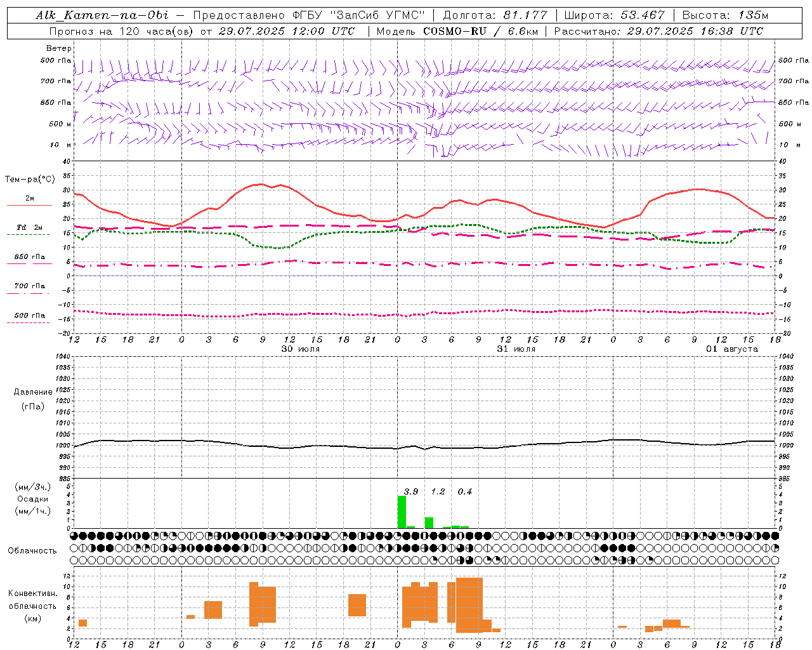Screen dimensions: 812x650
Task: Click the Ветер panel label
Action: pos(59,48)
